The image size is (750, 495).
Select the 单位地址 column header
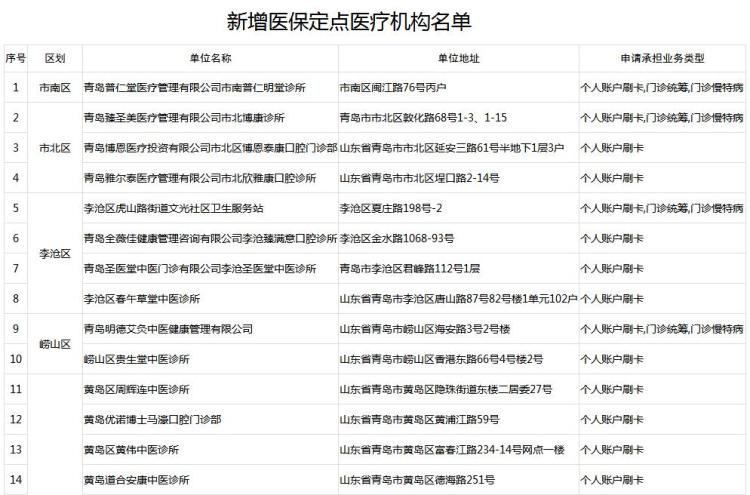coord(458,58)
